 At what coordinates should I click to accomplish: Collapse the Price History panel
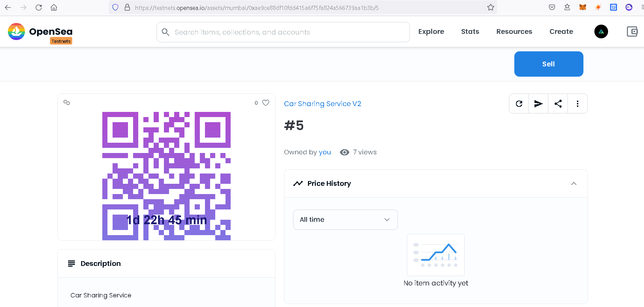[x=574, y=183]
